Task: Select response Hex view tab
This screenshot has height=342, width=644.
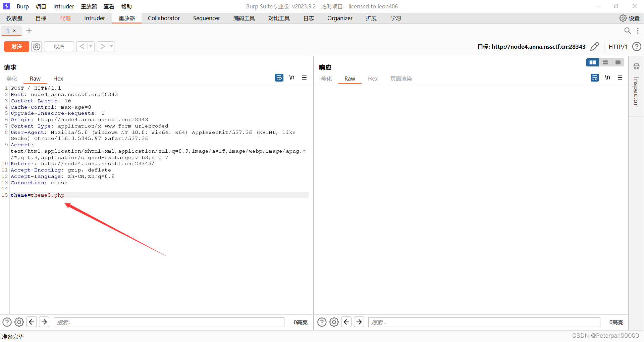Action: [373, 79]
